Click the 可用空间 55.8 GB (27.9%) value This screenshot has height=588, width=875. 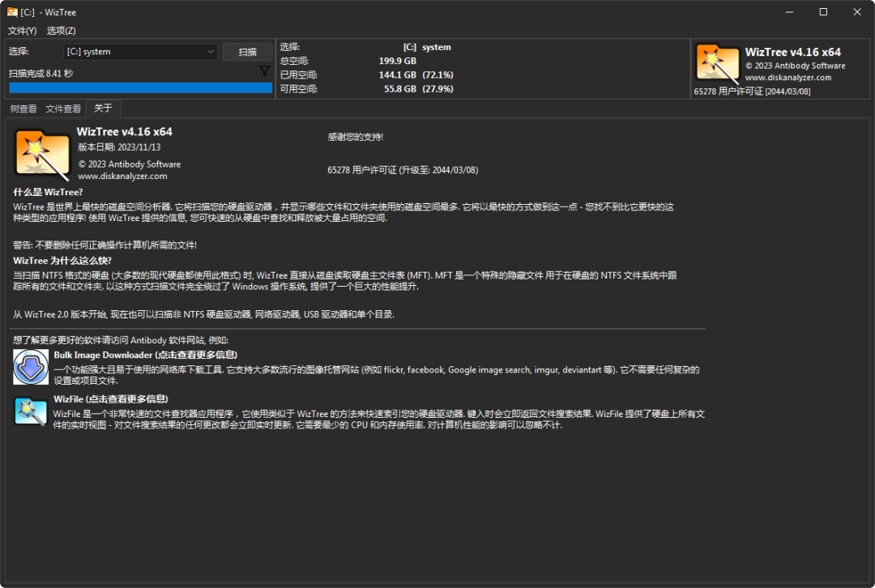(x=418, y=89)
